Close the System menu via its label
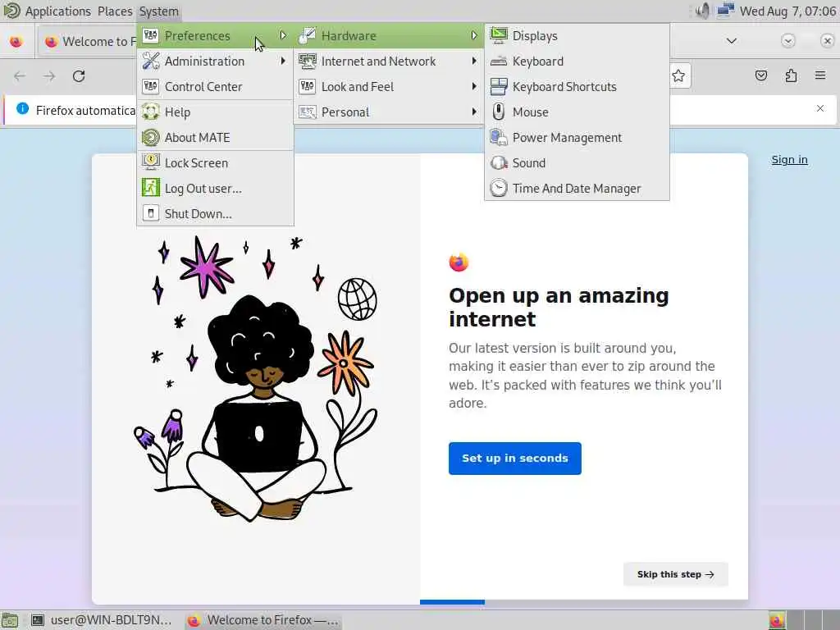 (x=158, y=11)
